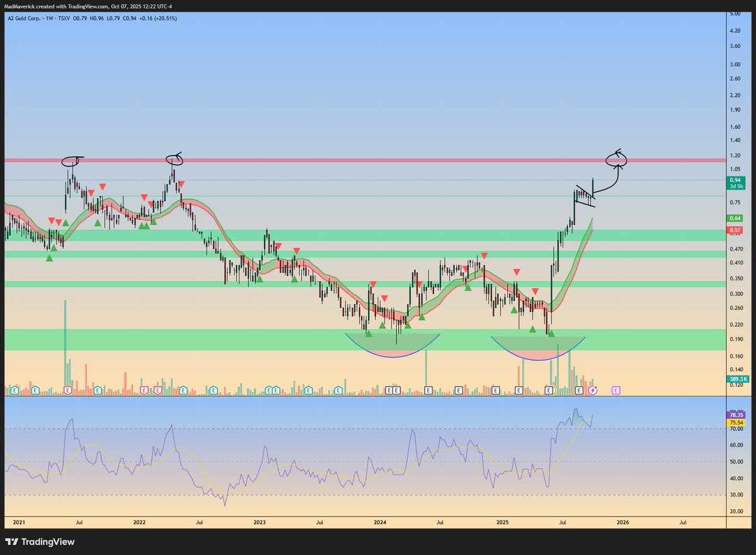This screenshot has height=555, width=756.
Task: Click the yellow 75.54 RSI average tag
Action: [x=736, y=422]
